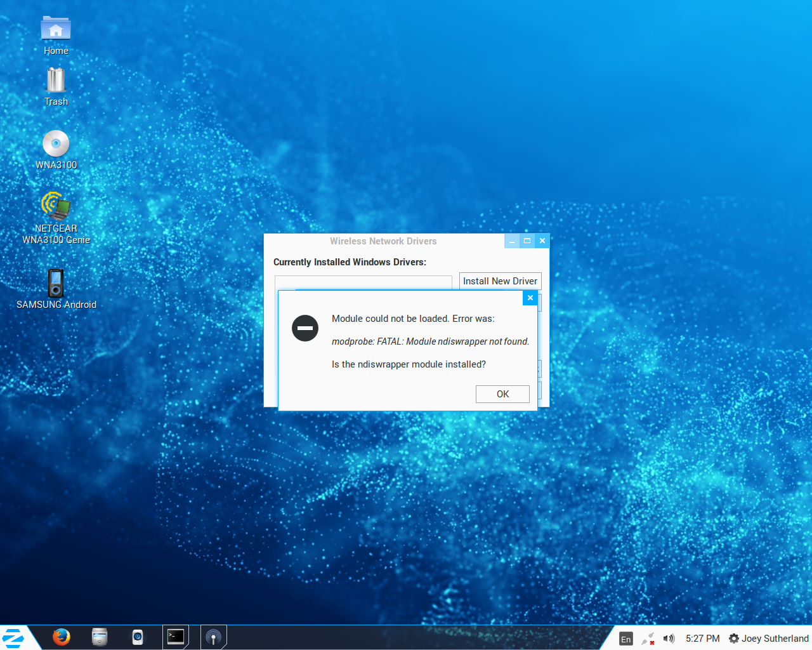Click the Install New Driver button

500,281
